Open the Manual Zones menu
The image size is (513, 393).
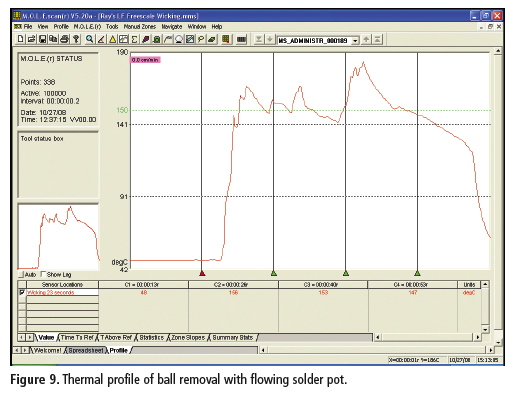click(140, 26)
